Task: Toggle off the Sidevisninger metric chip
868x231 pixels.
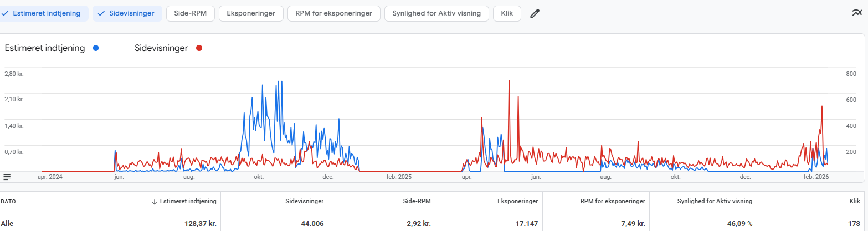Action: coord(127,14)
